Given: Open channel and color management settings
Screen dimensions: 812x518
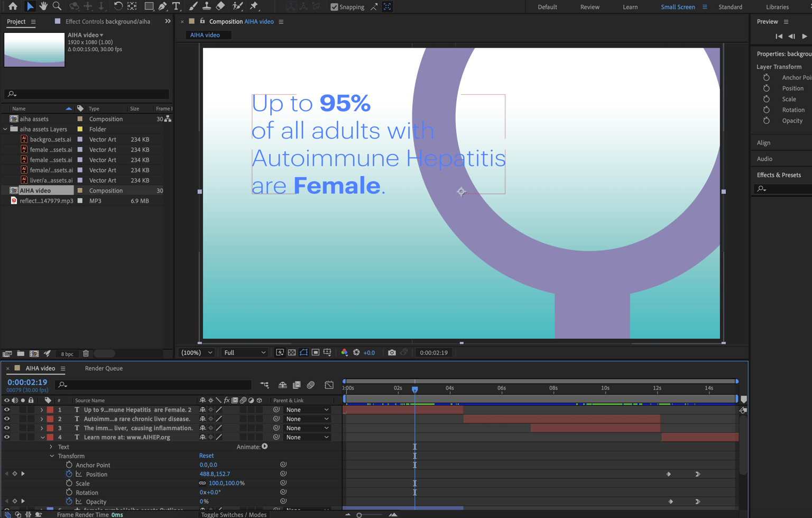Looking at the screenshot, I should point(345,352).
